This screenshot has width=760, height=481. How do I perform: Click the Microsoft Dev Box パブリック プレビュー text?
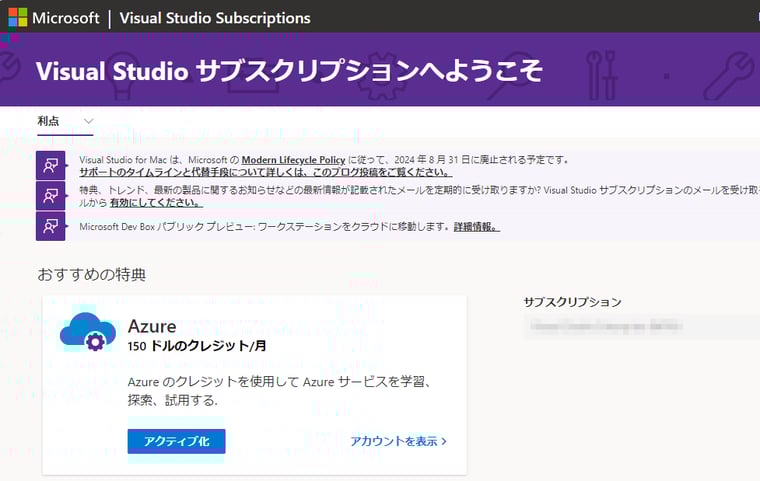click(166, 226)
